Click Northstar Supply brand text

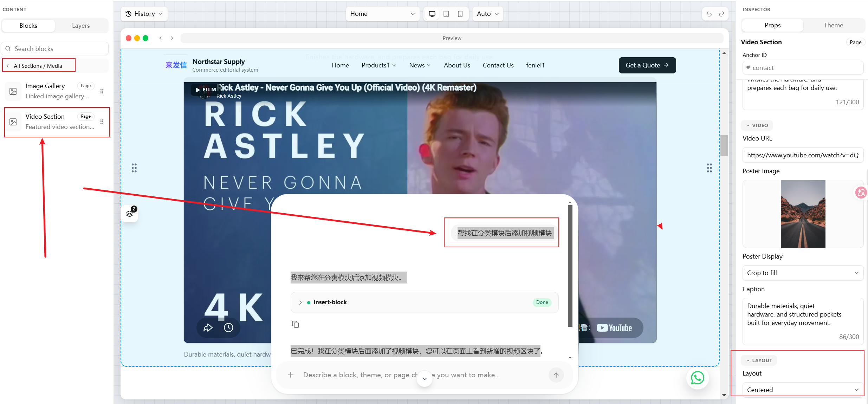coord(219,62)
